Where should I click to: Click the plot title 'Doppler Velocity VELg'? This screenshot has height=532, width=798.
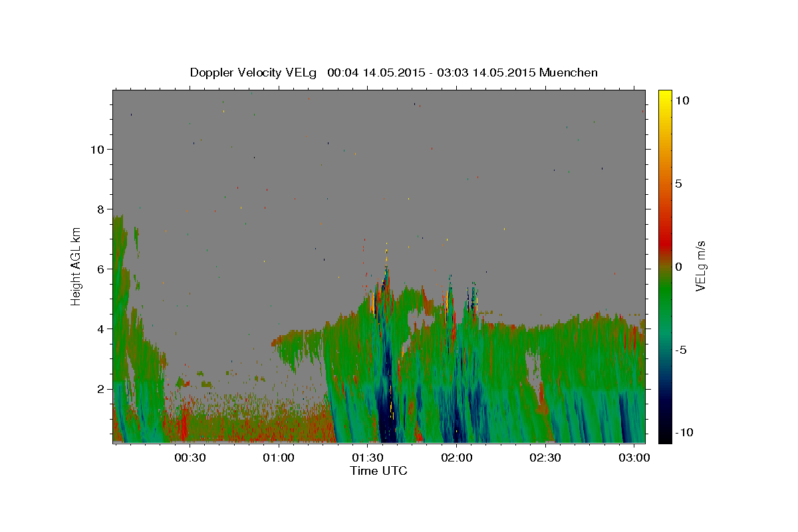pyautogui.click(x=254, y=72)
